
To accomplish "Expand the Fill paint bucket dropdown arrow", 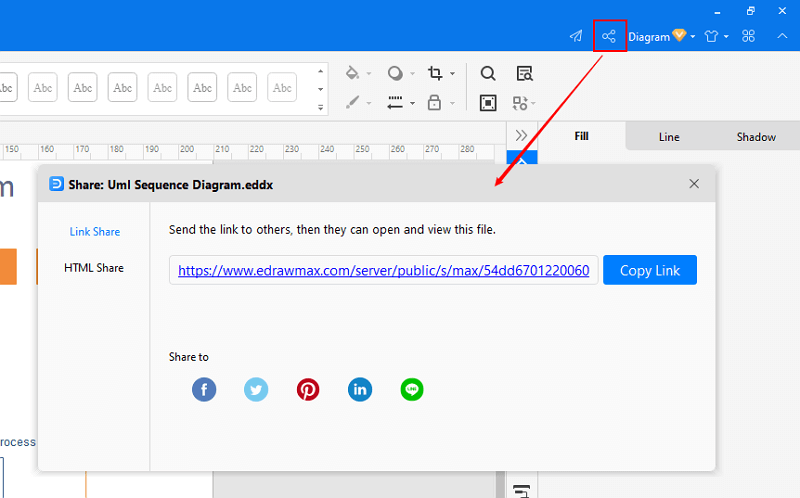I will (x=368, y=74).
